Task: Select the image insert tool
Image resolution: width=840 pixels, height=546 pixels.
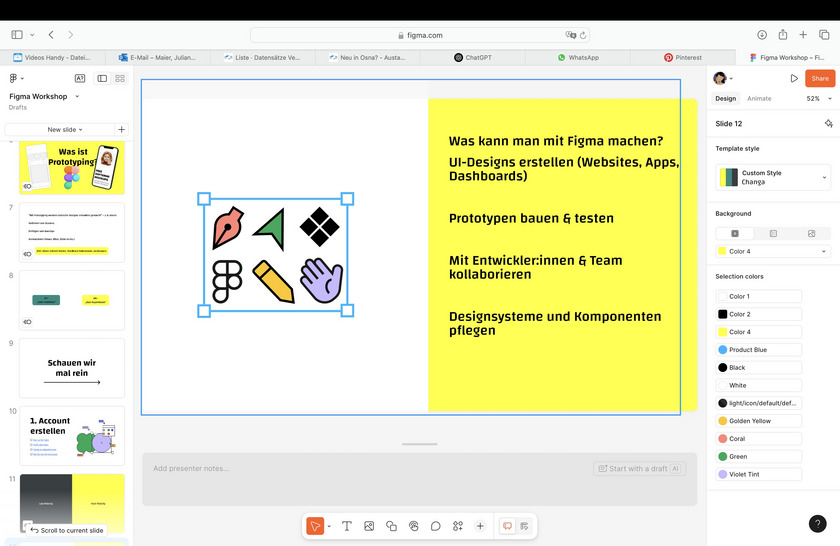Action: [x=369, y=526]
